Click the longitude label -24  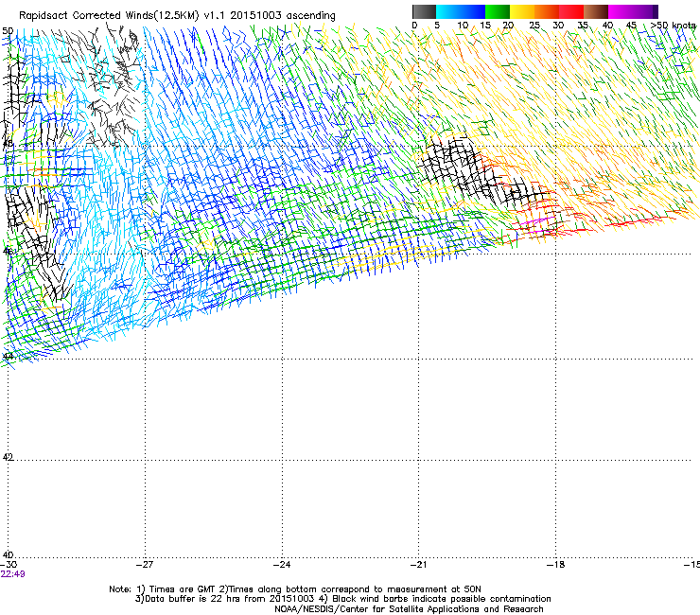coord(282,565)
